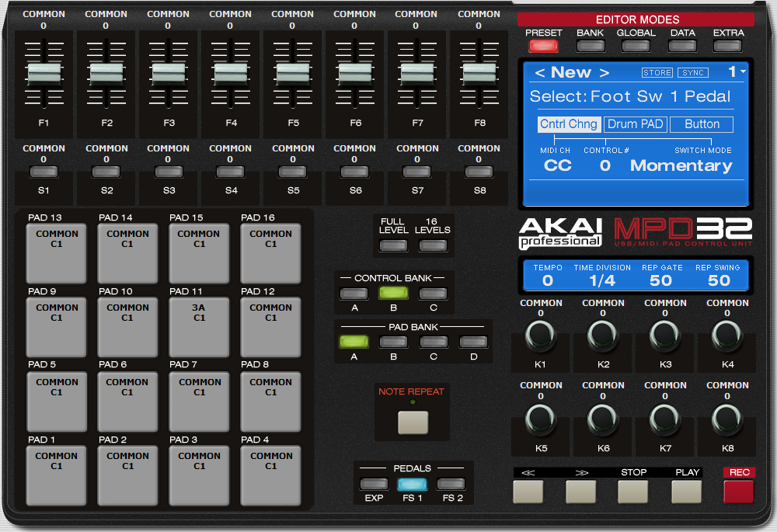This screenshot has height=532, width=777.
Task: Toggle switch button S8
Action: 479,172
